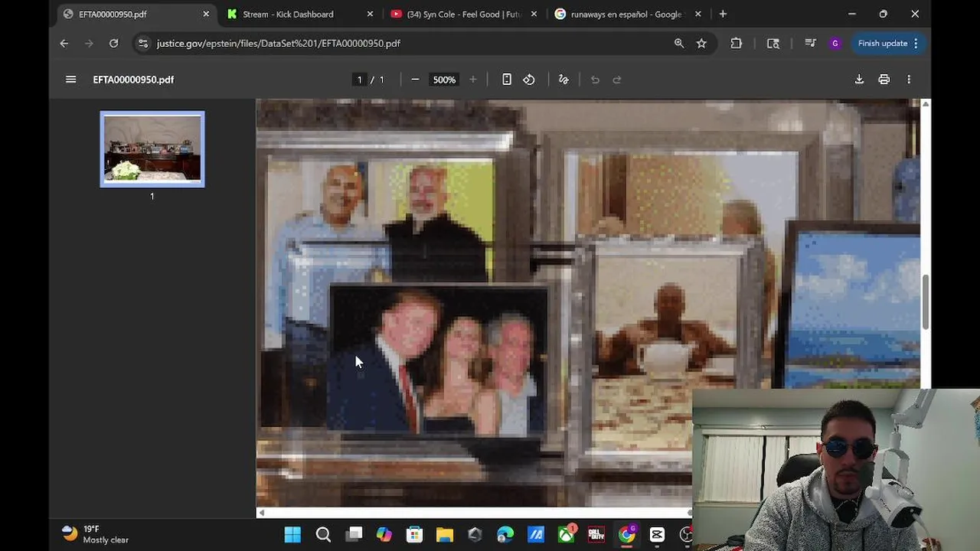This screenshot has height=551, width=980.
Task: Open Microsoft Edge from the taskbar
Action: point(505,535)
